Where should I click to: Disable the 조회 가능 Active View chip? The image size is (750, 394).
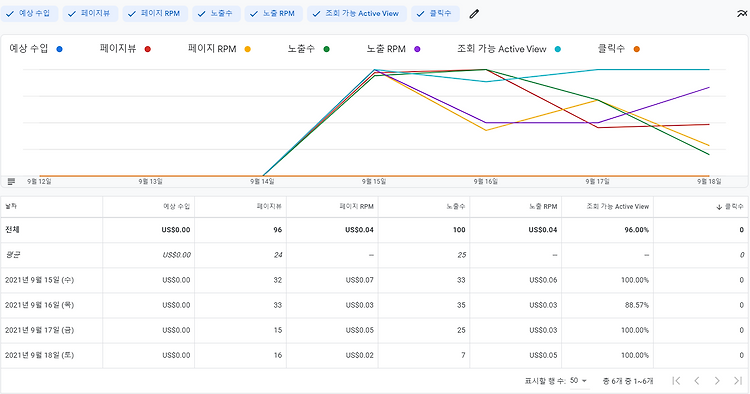tap(357, 14)
